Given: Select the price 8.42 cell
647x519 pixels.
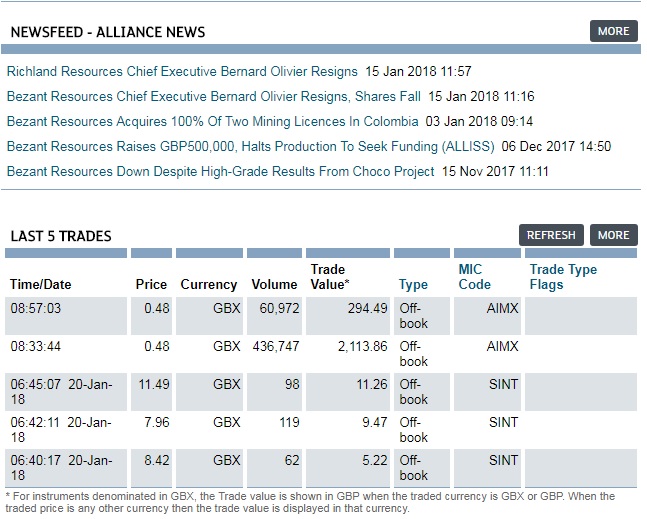Looking at the screenshot, I should [x=151, y=467].
